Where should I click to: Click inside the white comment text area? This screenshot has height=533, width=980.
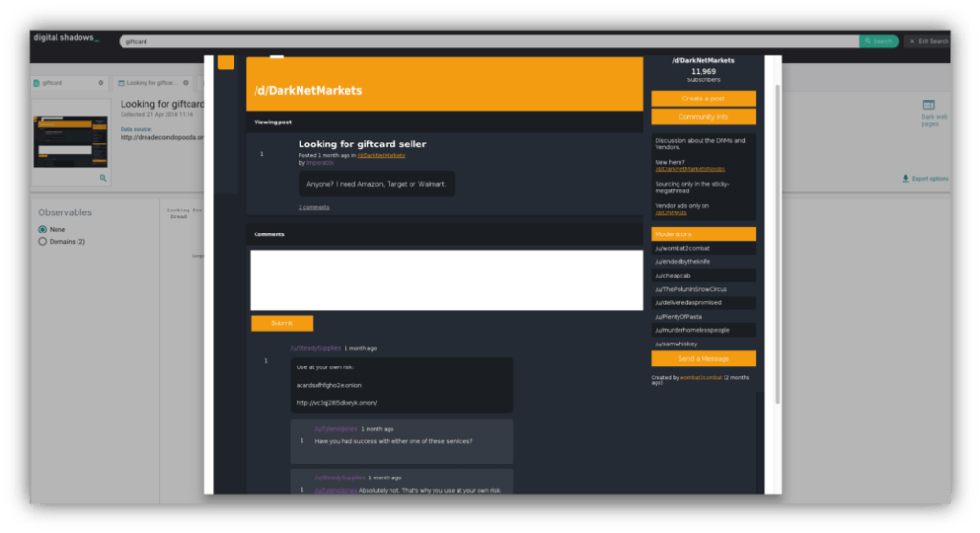pyautogui.click(x=446, y=280)
